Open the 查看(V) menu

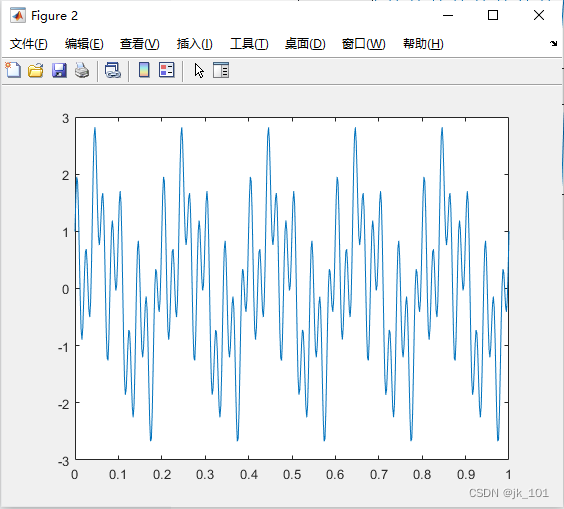coord(140,44)
